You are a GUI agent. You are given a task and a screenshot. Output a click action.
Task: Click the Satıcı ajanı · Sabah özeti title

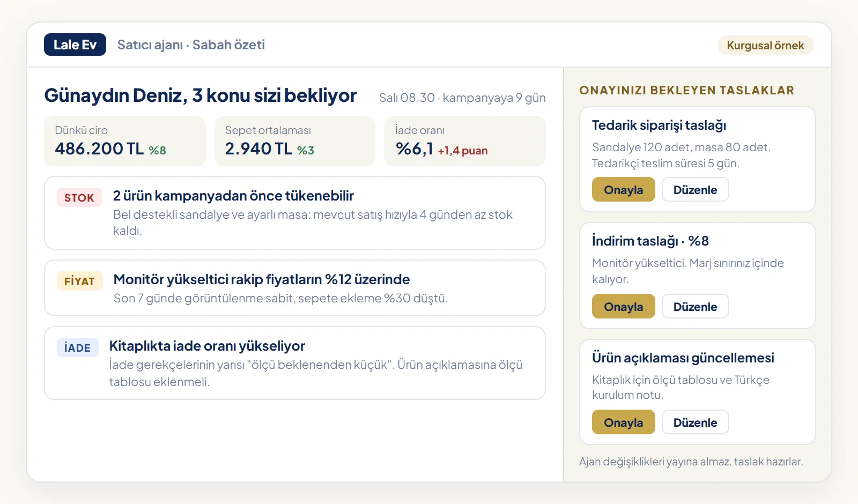191,45
